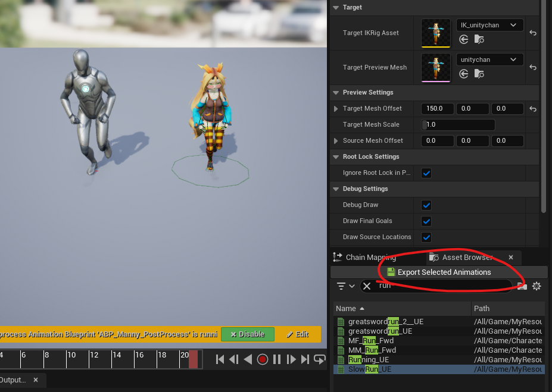Open IK_unitychan asset dropdown
The height and width of the screenshot is (392, 552).
tap(489, 25)
